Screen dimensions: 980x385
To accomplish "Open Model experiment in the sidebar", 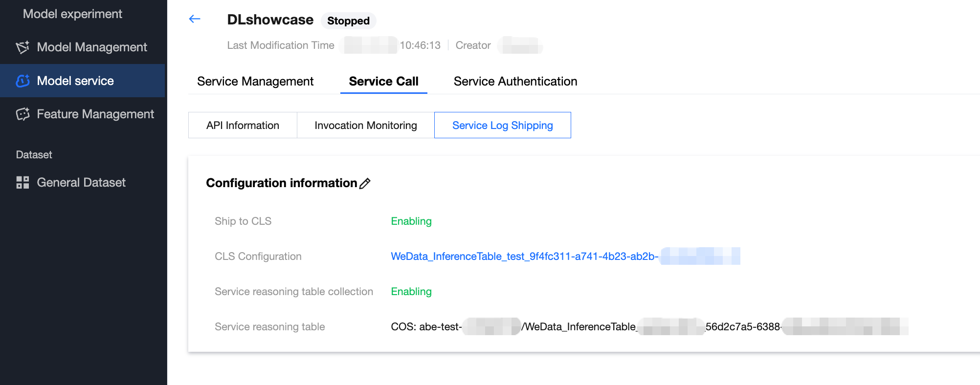I will 72,14.
